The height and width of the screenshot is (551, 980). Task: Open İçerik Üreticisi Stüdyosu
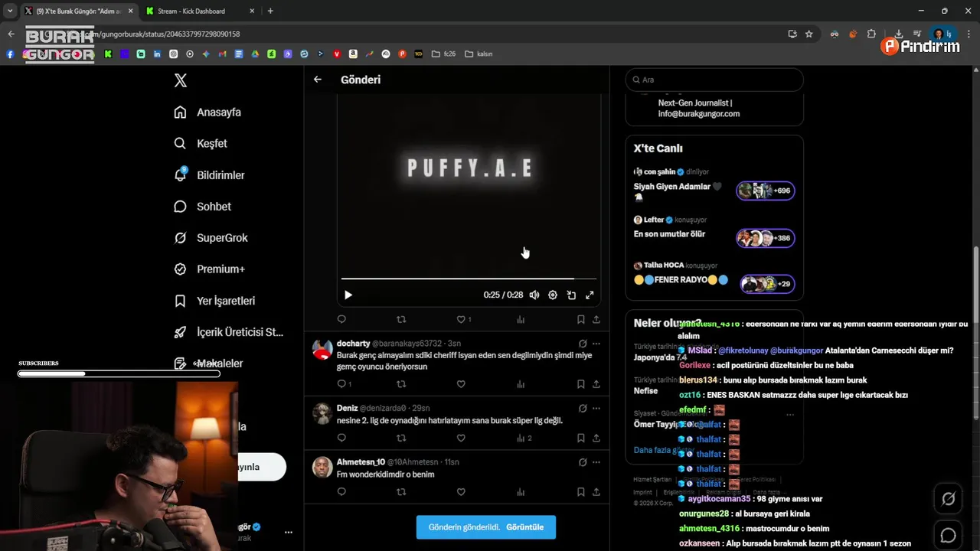tap(228, 332)
